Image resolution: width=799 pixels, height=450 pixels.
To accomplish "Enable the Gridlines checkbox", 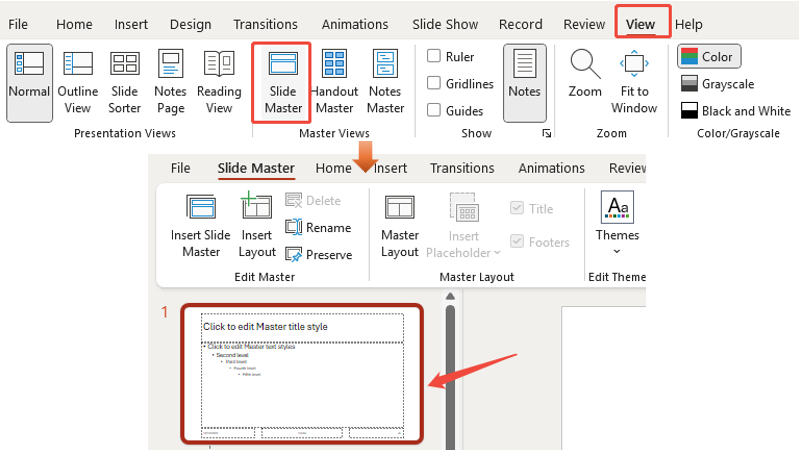I will (x=434, y=83).
